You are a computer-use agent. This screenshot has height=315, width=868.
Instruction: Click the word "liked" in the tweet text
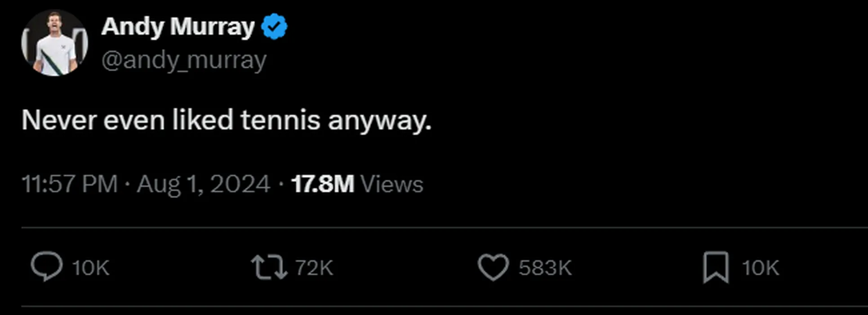click(x=203, y=121)
